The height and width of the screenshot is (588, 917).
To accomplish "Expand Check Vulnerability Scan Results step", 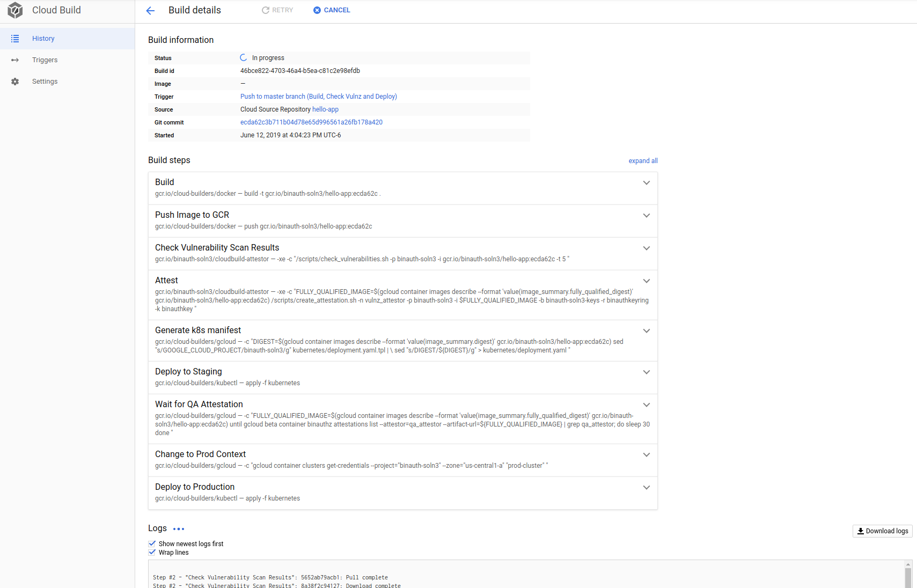I will (x=647, y=248).
